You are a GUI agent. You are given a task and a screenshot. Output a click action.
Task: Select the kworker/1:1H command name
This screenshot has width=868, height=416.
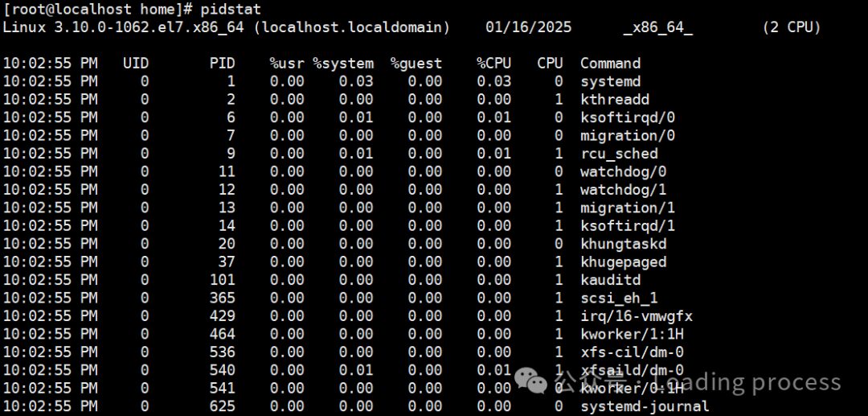[x=633, y=334]
